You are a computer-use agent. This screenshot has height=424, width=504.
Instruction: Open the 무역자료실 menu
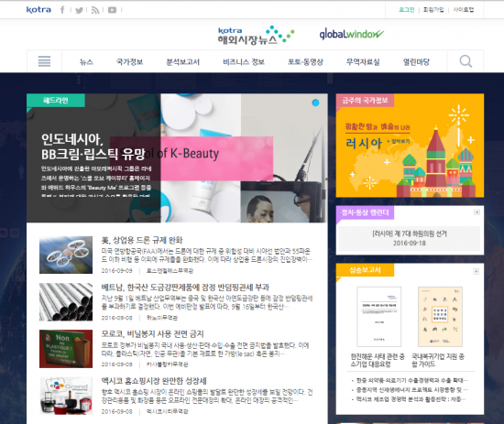click(x=363, y=62)
